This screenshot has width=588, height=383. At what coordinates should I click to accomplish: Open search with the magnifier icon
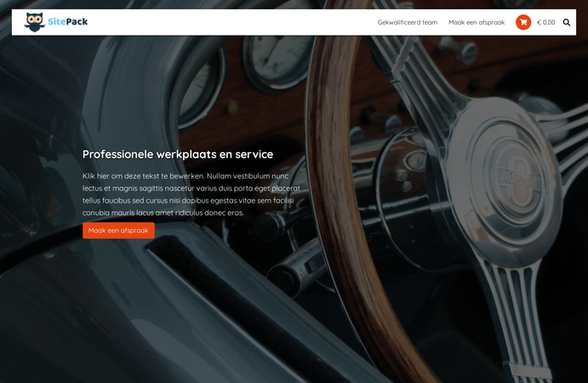pyautogui.click(x=567, y=22)
